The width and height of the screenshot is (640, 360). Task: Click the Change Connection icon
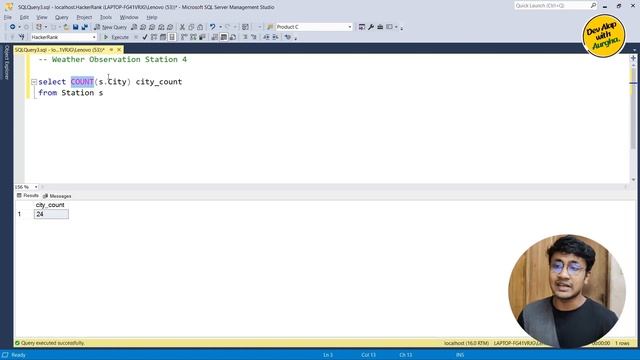(x=22, y=37)
